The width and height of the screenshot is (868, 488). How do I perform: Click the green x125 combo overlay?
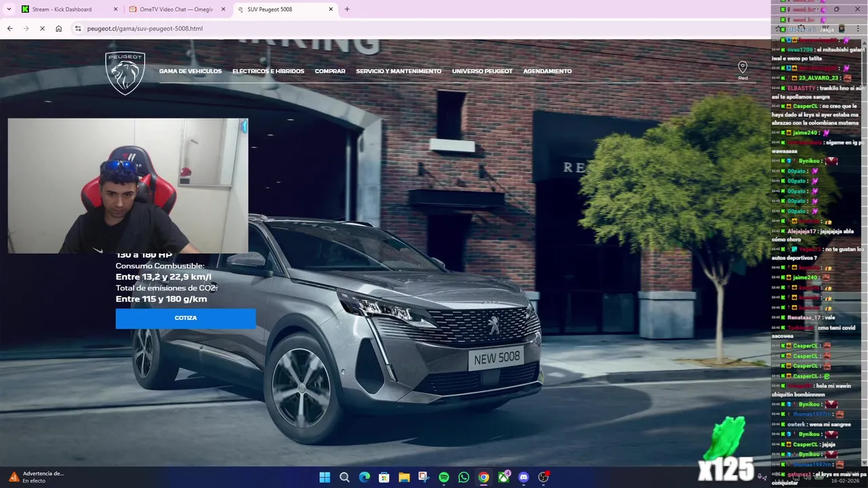[726, 449]
